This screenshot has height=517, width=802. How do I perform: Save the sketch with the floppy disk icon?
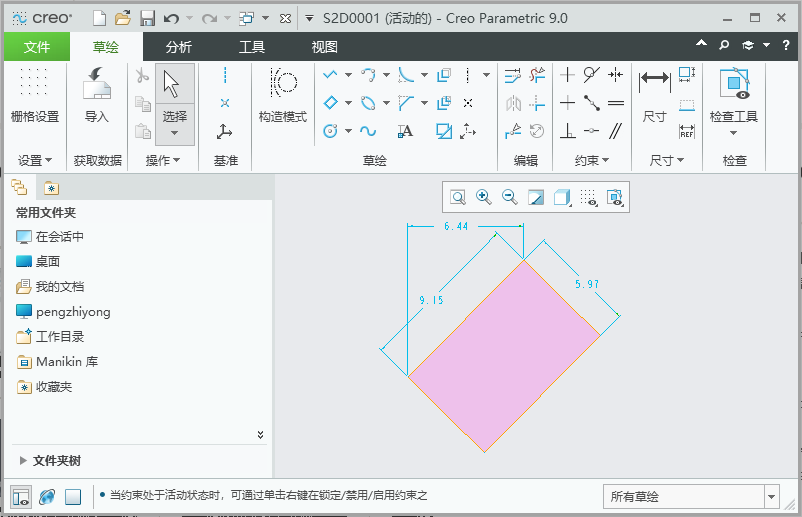(x=147, y=18)
